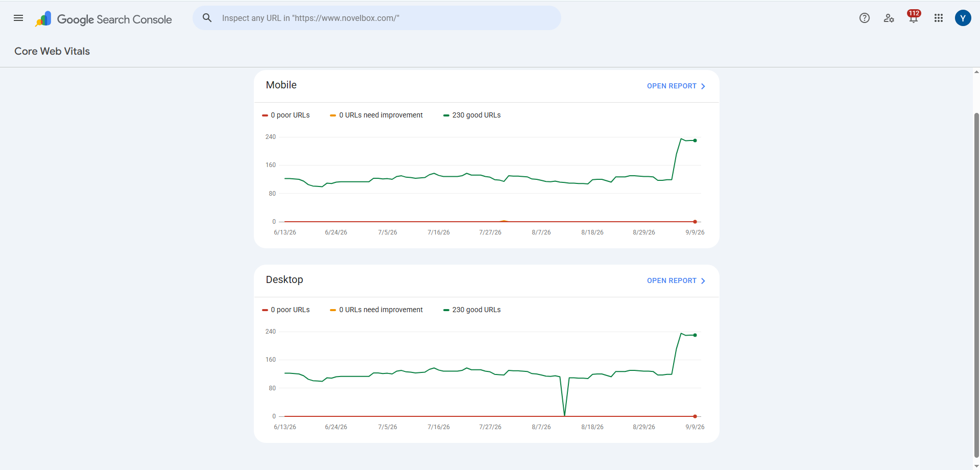This screenshot has width=980, height=470.
Task: Expand the Mobile report chevron arrow
Action: [x=703, y=86]
